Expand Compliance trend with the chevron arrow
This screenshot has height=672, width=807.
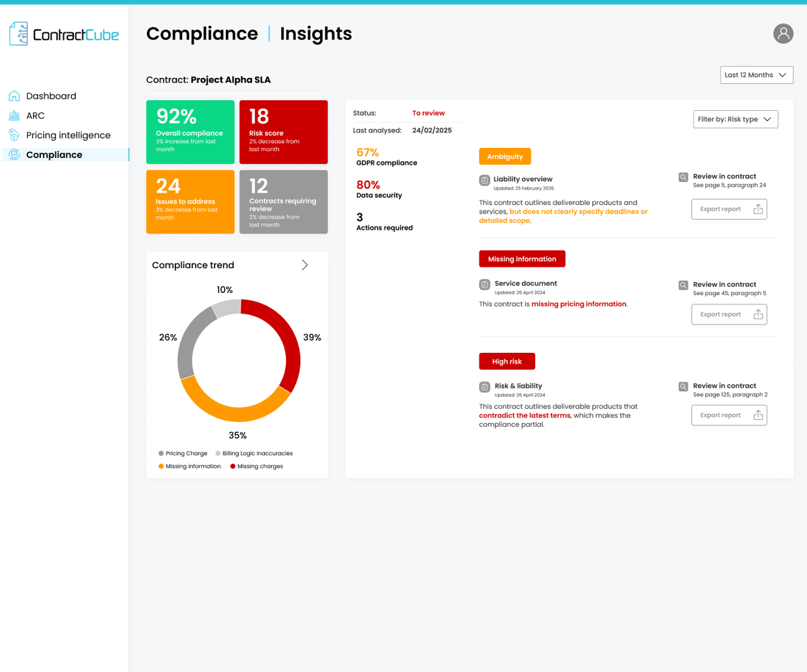tap(305, 265)
